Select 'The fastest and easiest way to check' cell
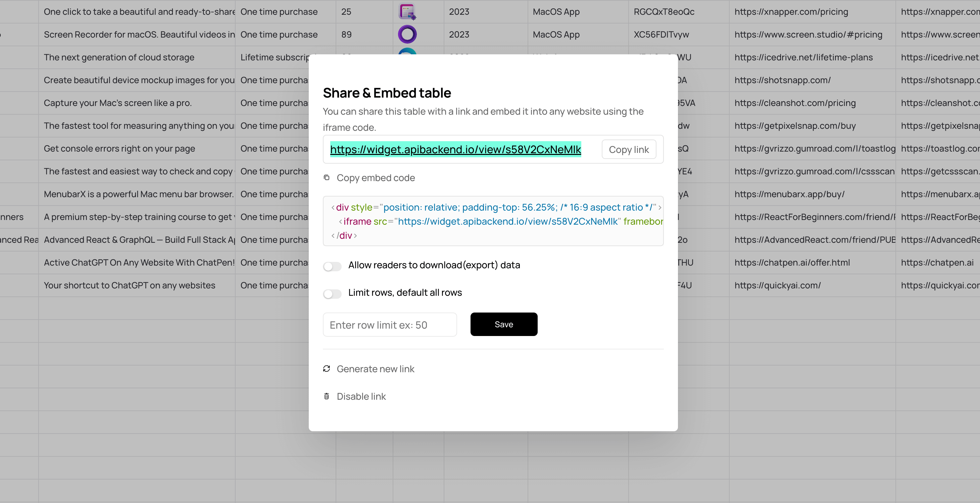This screenshot has width=980, height=503. pos(137,171)
